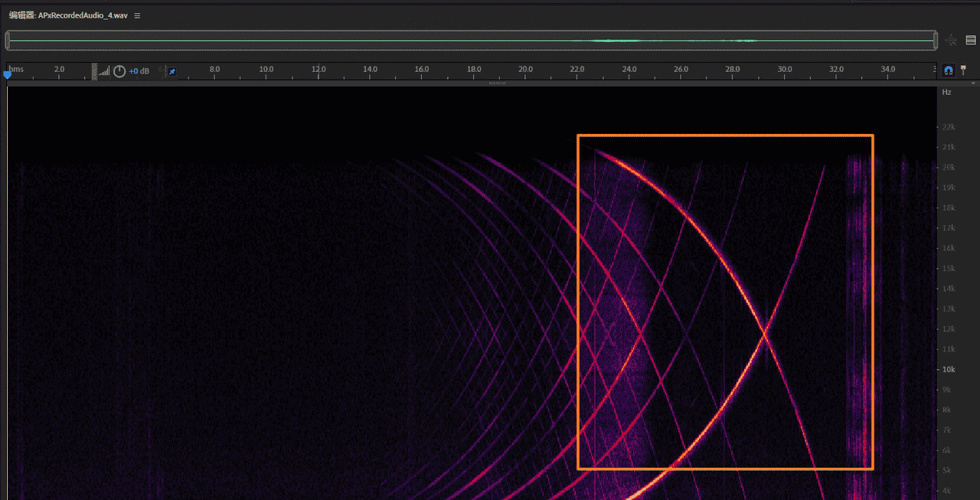Click the 10k mark on frequency scale
980x500 pixels.
point(949,369)
